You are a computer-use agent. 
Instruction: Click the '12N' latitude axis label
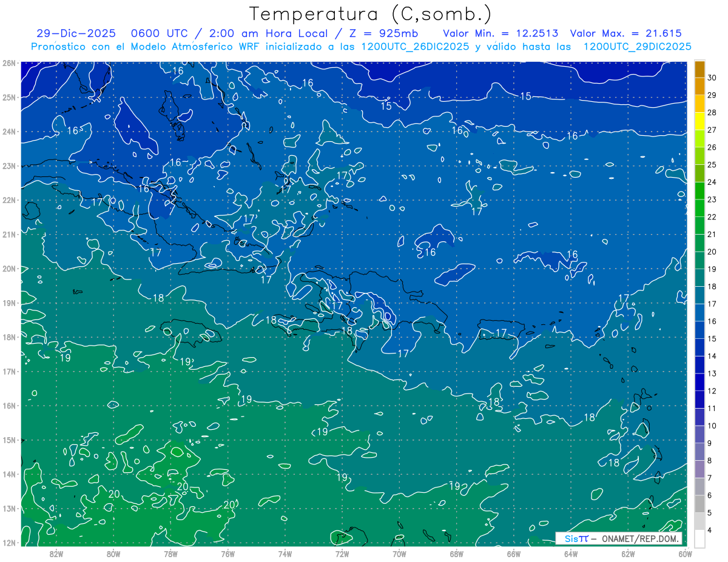click(9, 543)
